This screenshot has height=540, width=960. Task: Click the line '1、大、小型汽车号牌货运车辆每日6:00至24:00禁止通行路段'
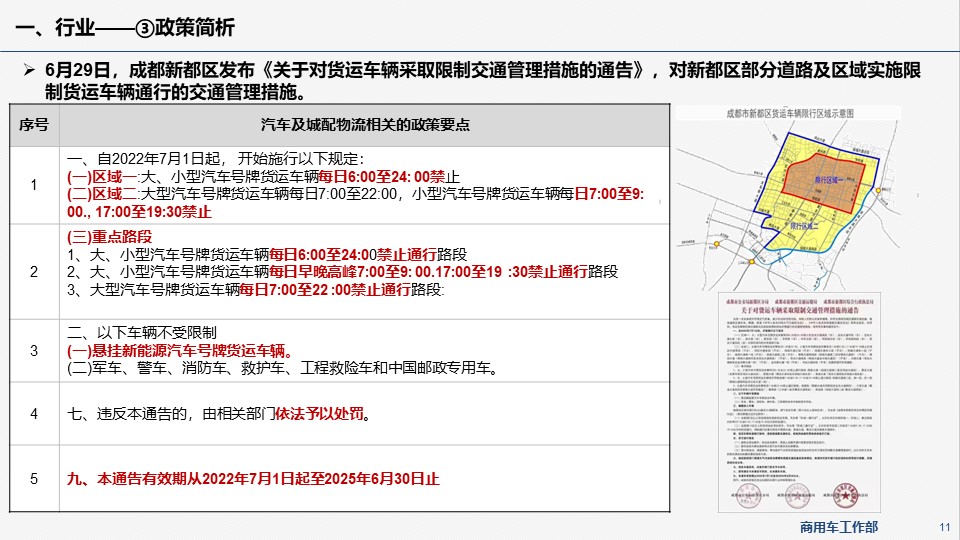pyautogui.click(x=266, y=254)
